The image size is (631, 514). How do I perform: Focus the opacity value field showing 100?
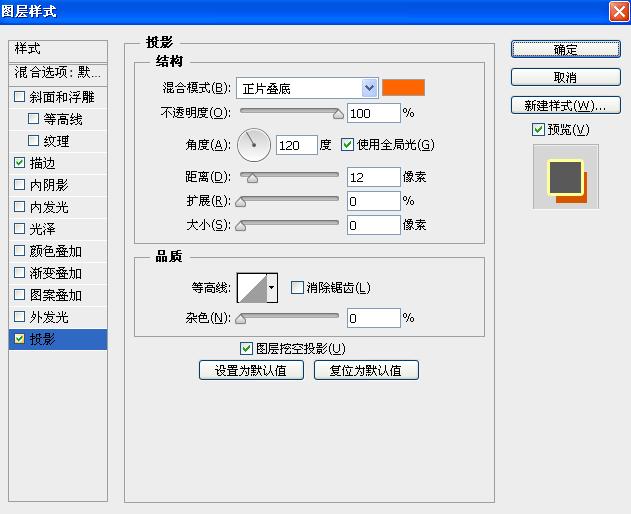(374, 113)
